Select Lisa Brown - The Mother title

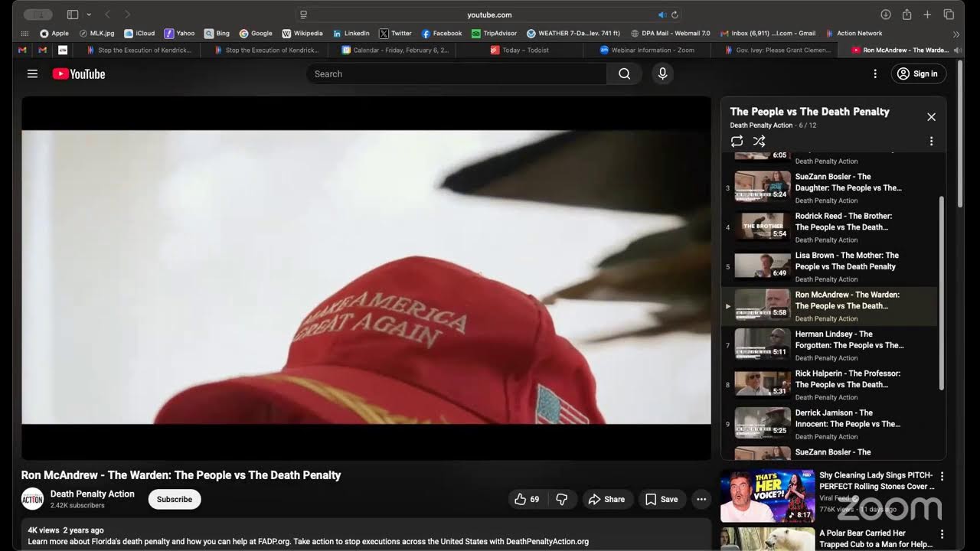click(847, 261)
